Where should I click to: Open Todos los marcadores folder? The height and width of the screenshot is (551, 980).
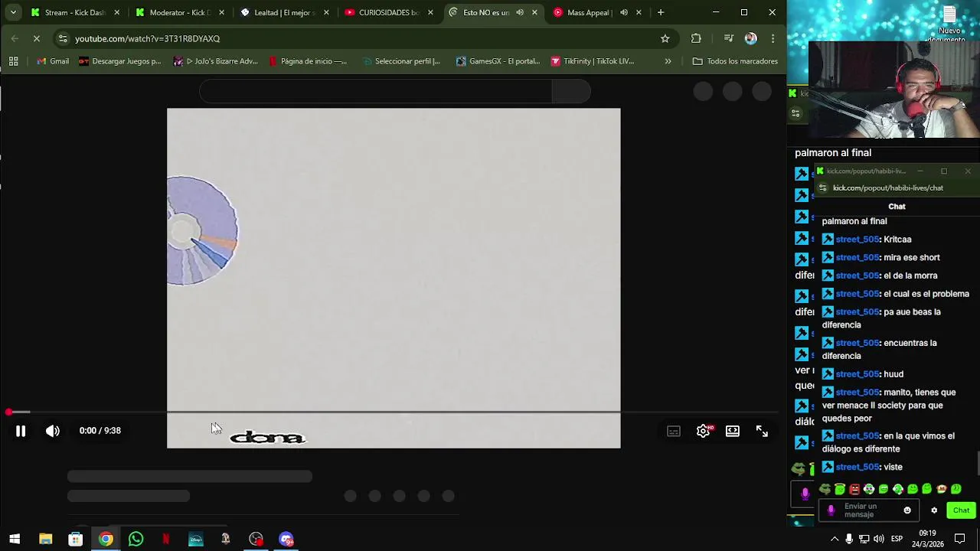click(x=735, y=61)
